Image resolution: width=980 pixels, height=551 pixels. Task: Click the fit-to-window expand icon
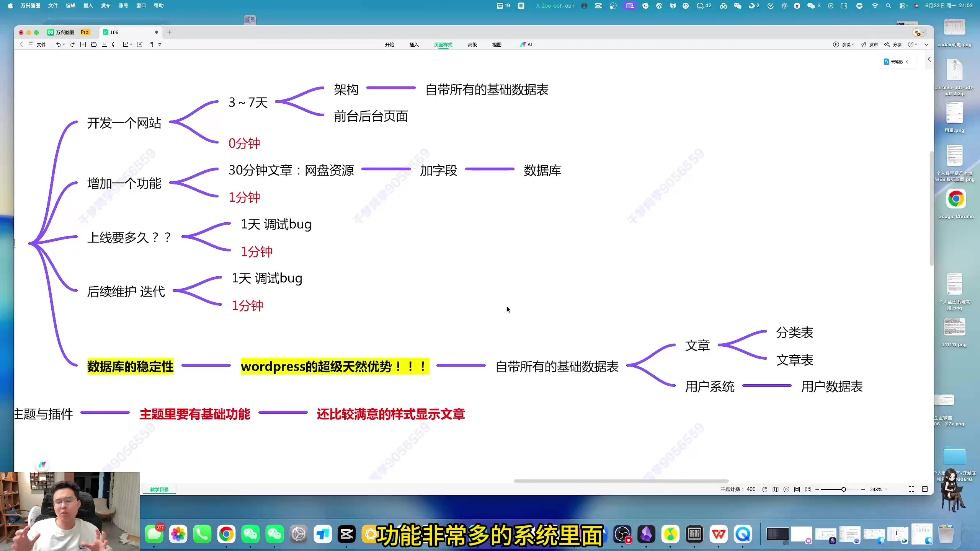click(x=808, y=489)
